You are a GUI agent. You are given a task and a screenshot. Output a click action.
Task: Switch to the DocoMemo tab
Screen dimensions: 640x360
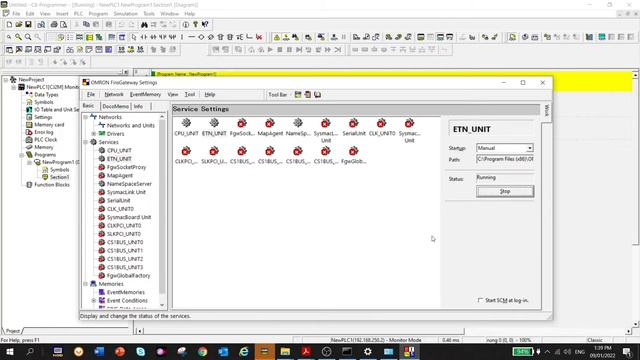116,106
